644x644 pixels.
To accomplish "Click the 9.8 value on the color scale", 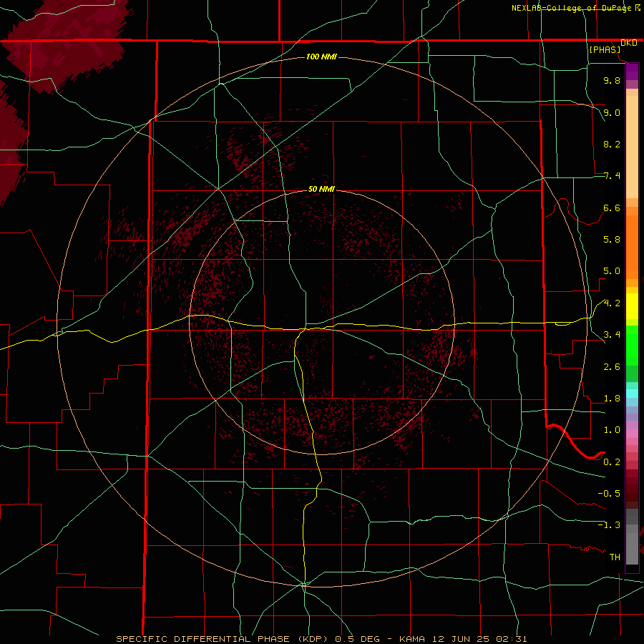I will point(612,80).
